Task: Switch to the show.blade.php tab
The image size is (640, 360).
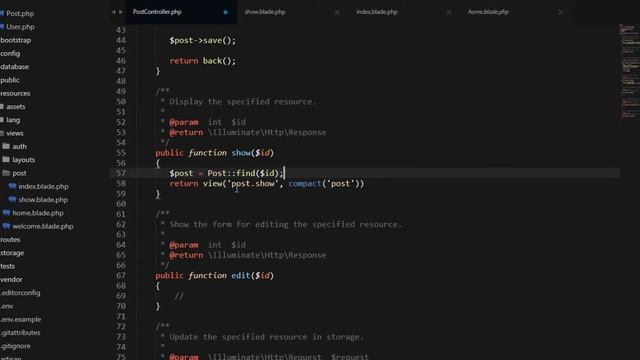Action: pos(264,12)
